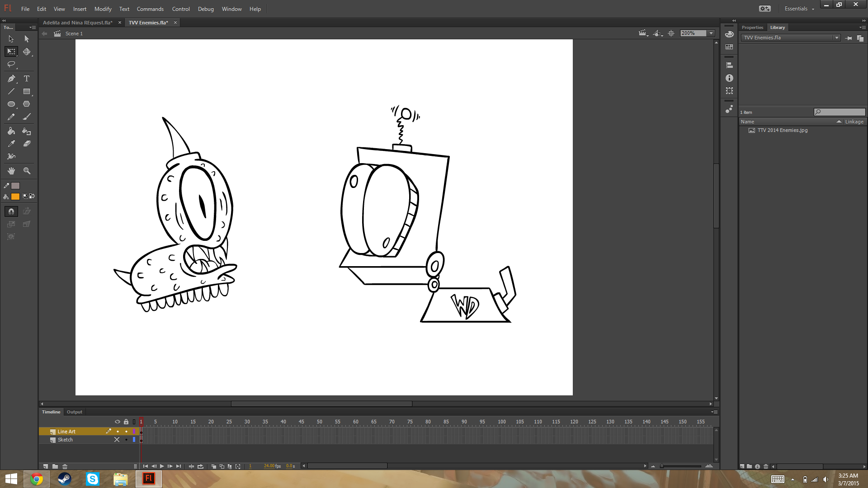Toggle Snap to Objects magnet option

[x=11, y=211]
